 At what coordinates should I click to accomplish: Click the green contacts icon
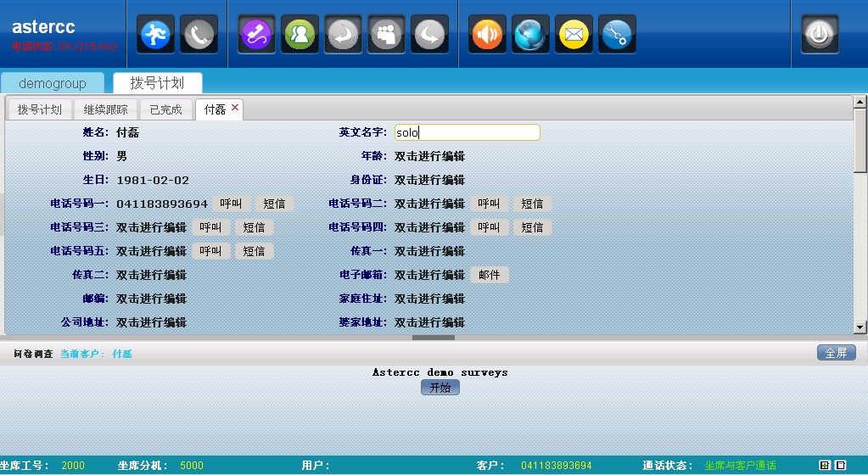click(x=300, y=34)
